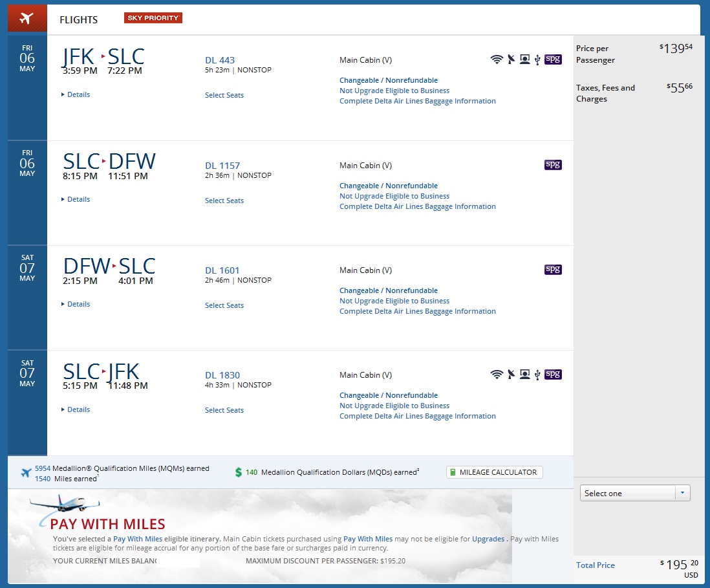Expand Details for the DFW to SLC flight
The image size is (710, 588).
click(78, 304)
